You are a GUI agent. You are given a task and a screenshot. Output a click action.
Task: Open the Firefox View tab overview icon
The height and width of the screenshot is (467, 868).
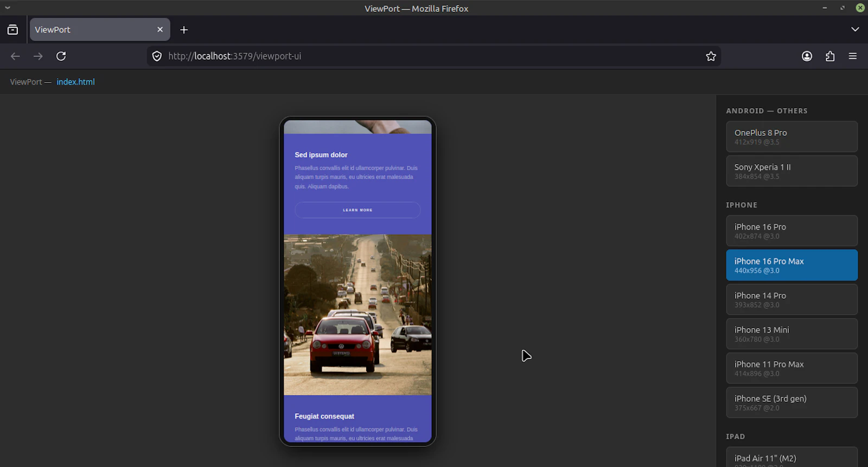[x=12, y=30]
